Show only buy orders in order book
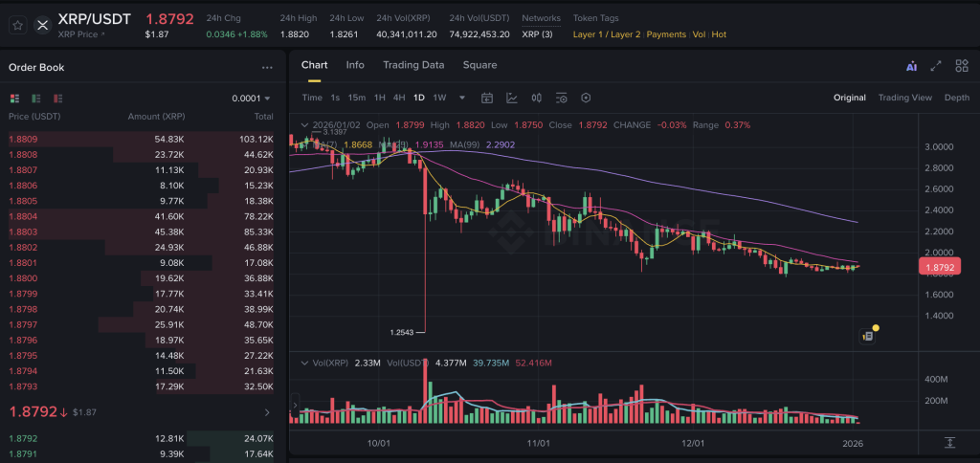Viewport: 980px width, 463px height. point(36,98)
